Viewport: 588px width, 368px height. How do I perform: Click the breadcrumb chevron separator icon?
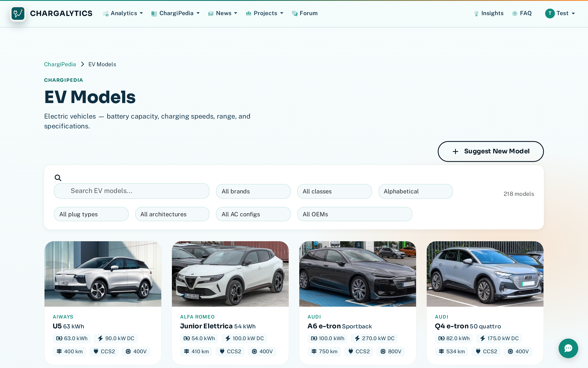(82, 64)
